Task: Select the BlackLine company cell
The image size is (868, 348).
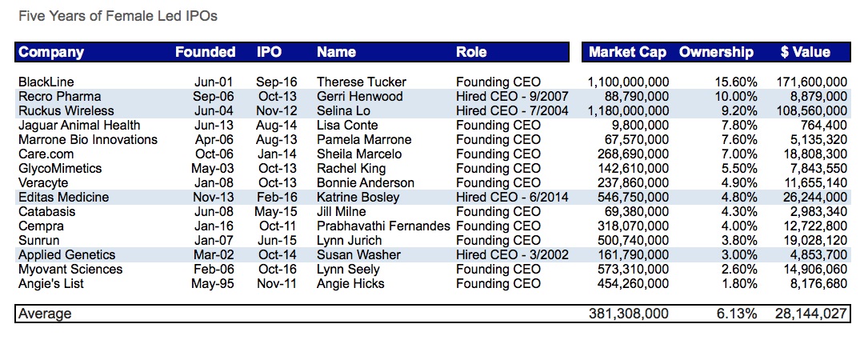Action: tap(45, 82)
